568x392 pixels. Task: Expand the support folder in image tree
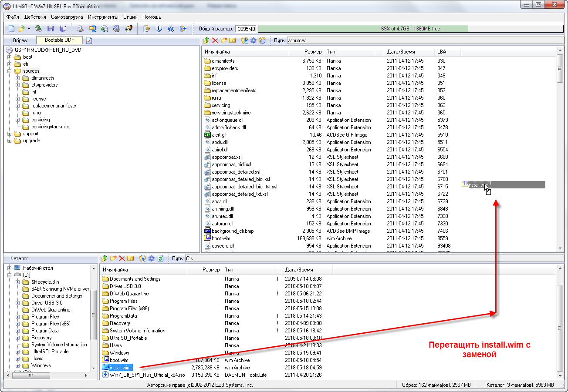click(x=10, y=134)
